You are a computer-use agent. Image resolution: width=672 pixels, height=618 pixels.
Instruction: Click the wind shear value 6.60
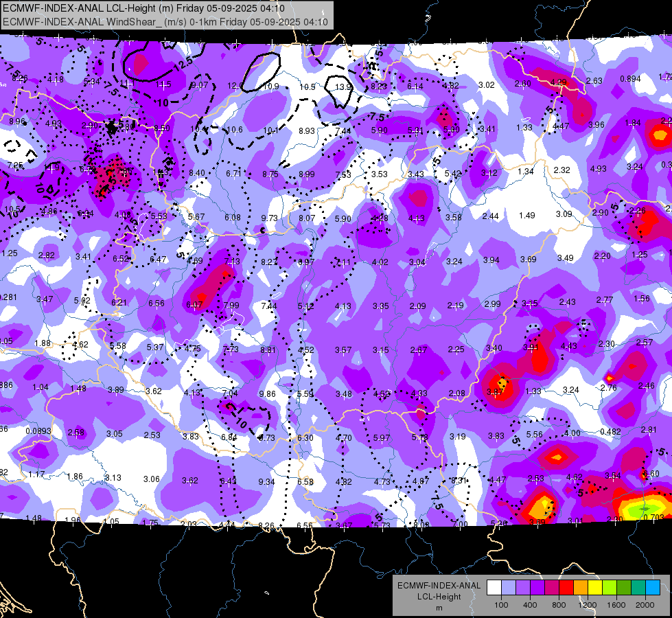click(651, 474)
